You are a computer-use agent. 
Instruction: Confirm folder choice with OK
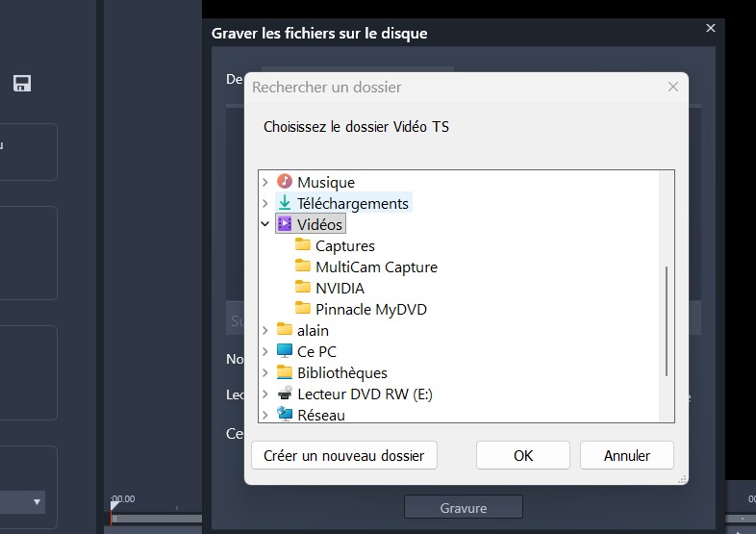point(523,455)
